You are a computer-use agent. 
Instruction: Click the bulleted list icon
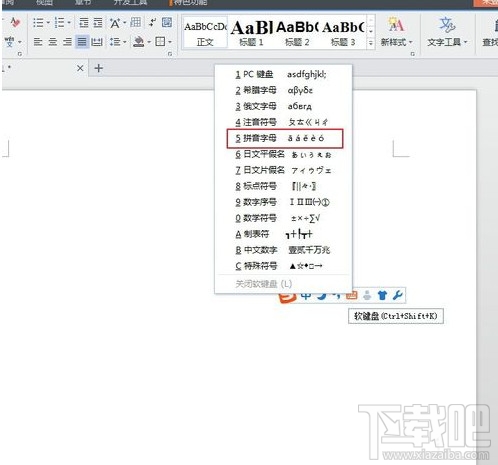[x=38, y=23]
